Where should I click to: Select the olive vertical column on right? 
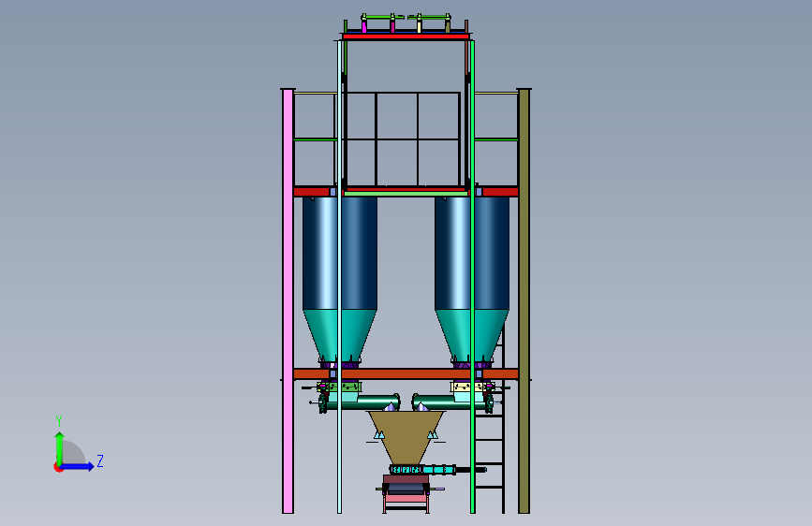(x=524, y=300)
